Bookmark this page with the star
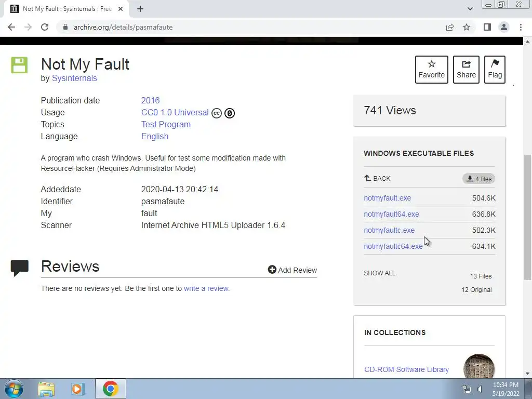 467,27
